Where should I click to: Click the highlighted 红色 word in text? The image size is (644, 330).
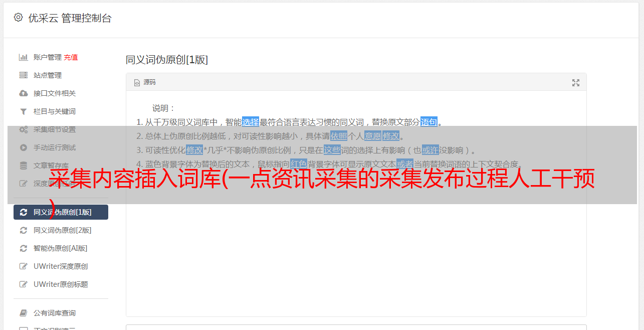tap(298, 164)
